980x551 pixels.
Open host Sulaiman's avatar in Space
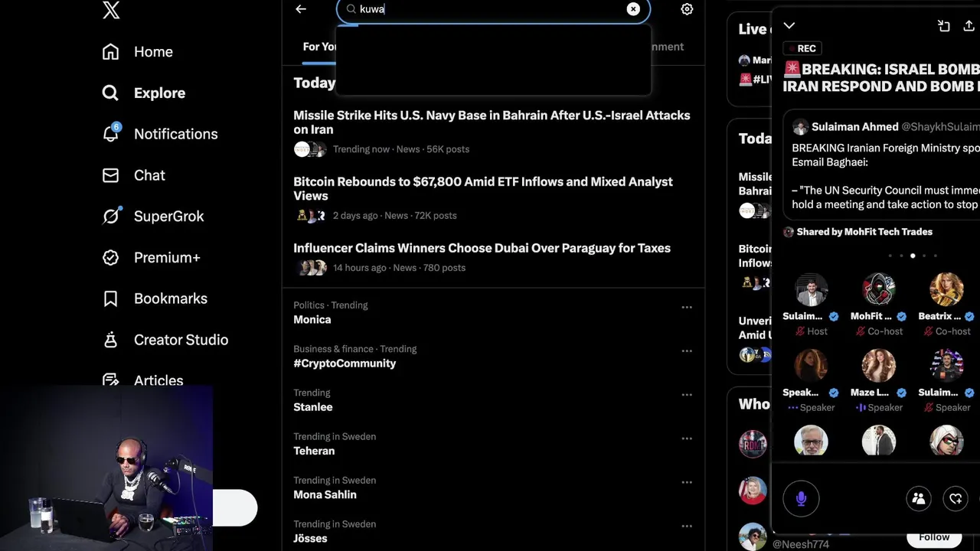click(x=811, y=289)
